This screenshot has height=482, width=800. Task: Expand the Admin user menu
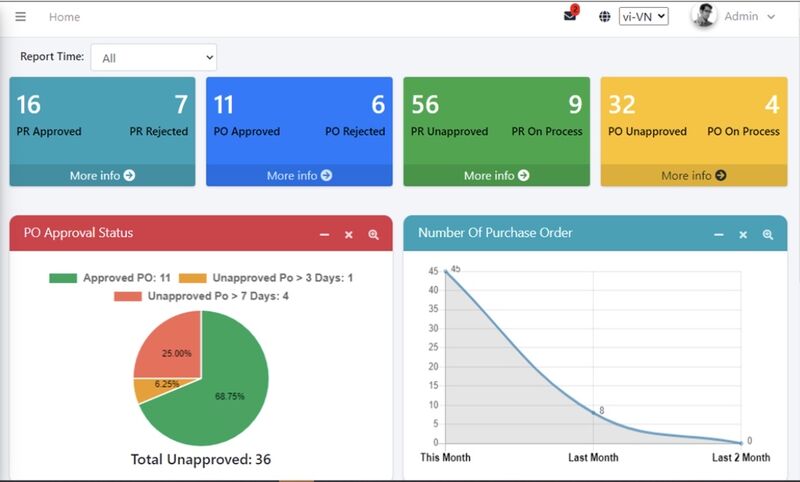(x=749, y=17)
